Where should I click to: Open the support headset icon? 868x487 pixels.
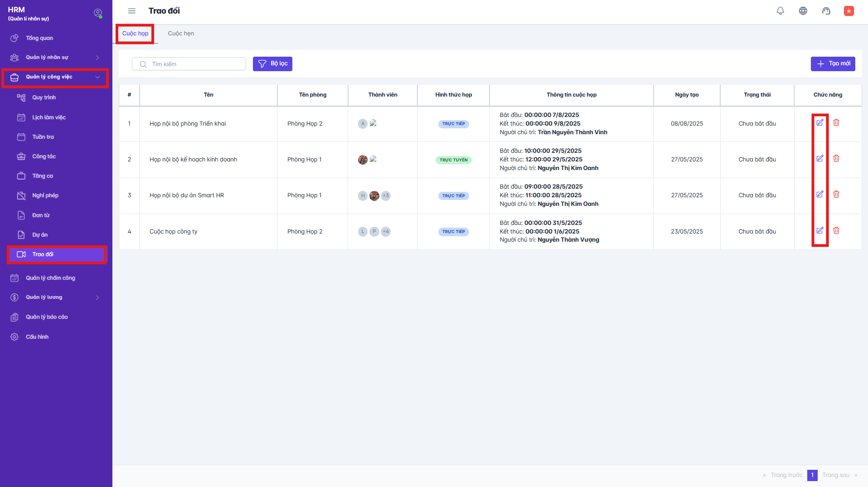[x=826, y=10]
